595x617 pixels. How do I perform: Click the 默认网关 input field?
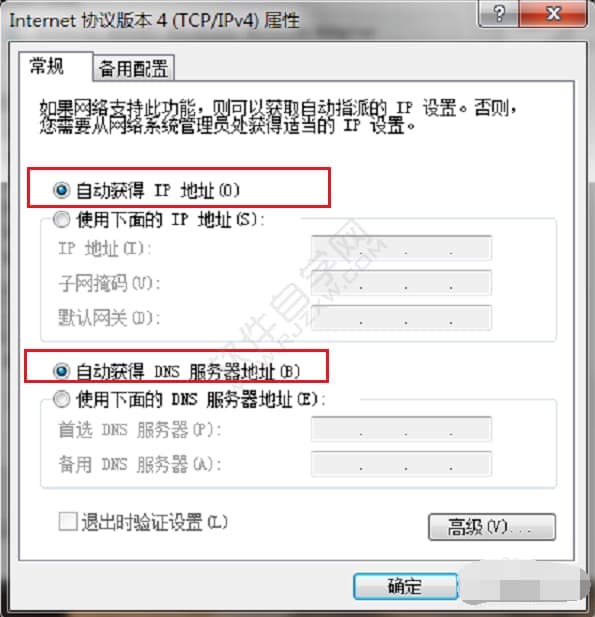click(401, 317)
